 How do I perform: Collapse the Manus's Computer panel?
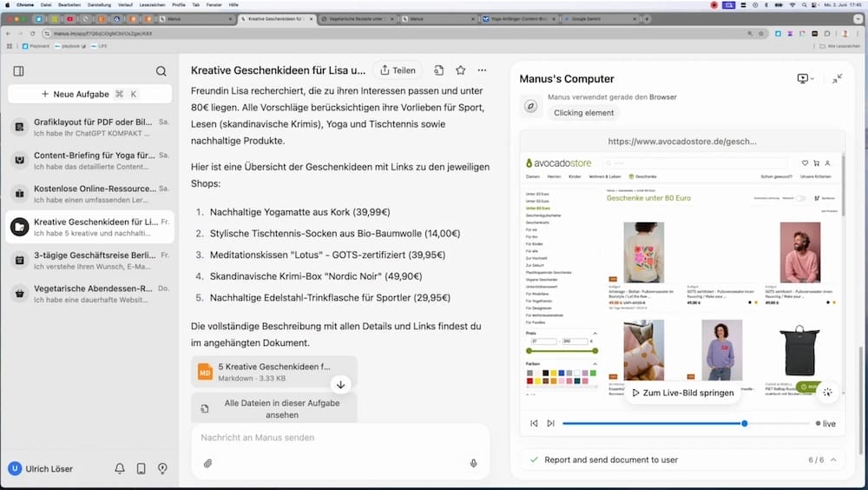pyautogui.click(x=837, y=79)
